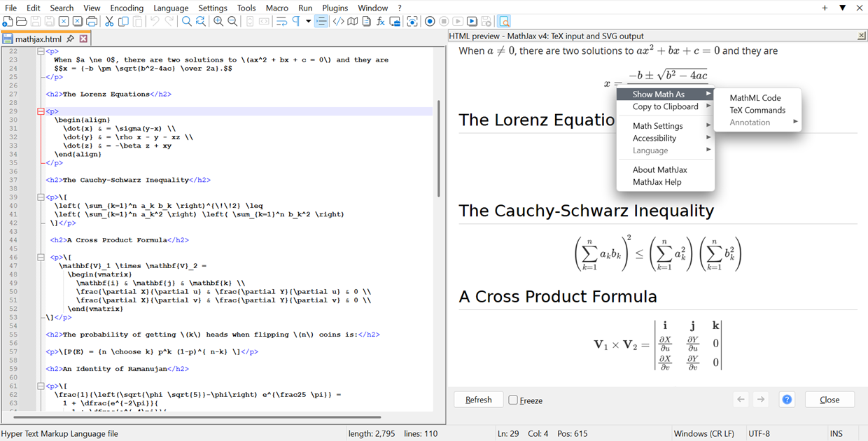Open the Find and Replace toolbar icon
Viewport: 868px width, 441px height.
pos(201,22)
